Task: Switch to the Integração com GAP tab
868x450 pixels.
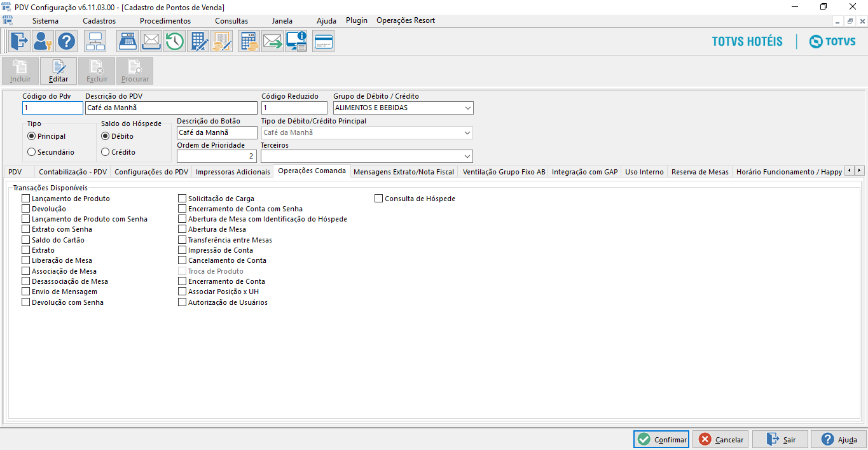Action: (585, 172)
